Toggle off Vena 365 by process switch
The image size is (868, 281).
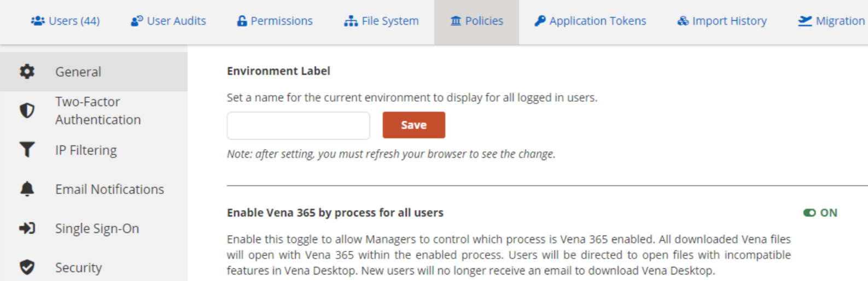coord(809,213)
